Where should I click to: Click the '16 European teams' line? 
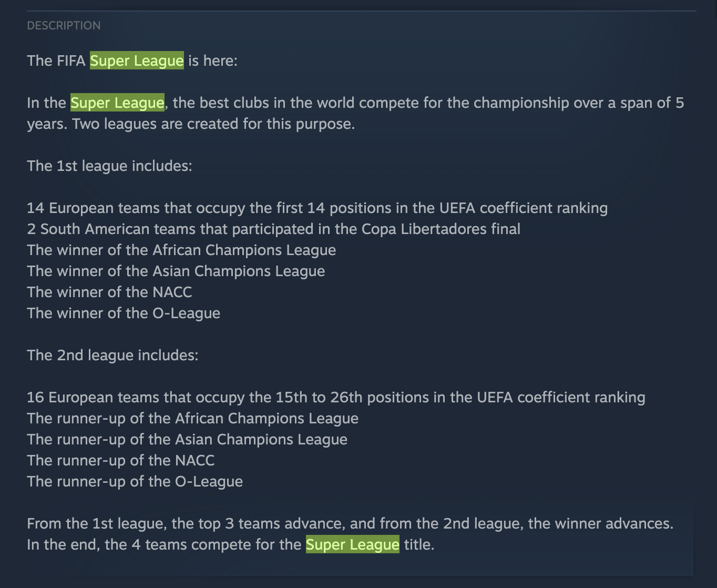pyautogui.click(x=336, y=398)
